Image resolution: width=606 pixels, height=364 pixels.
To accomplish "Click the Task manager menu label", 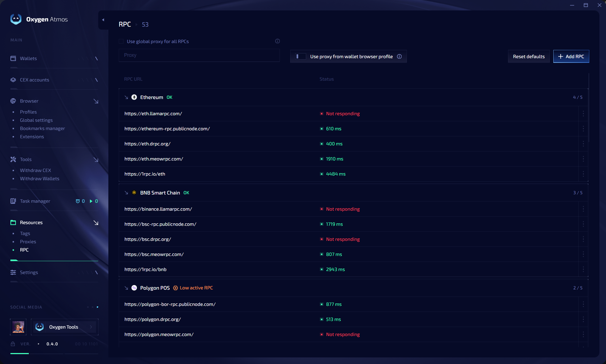I will coord(35,201).
